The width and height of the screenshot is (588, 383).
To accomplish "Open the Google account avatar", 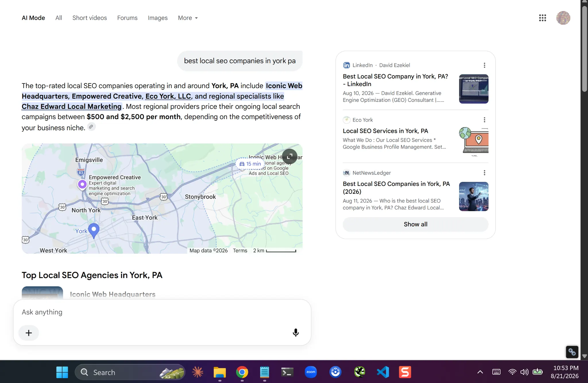I will 563,18.
